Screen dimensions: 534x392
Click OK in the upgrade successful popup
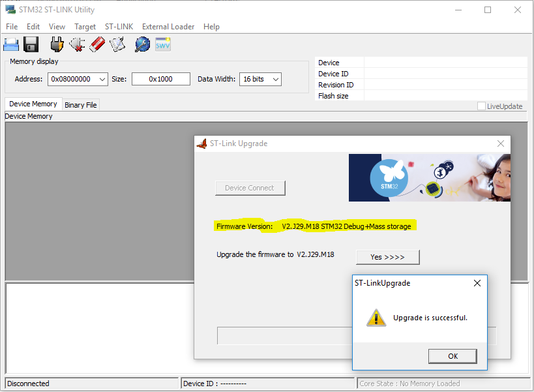pos(452,356)
